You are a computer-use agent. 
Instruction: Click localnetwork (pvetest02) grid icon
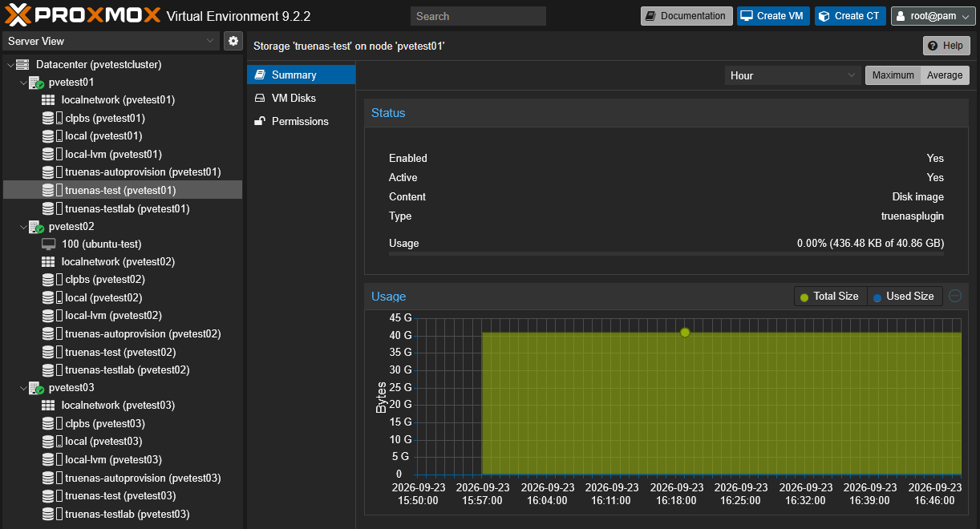click(48, 262)
